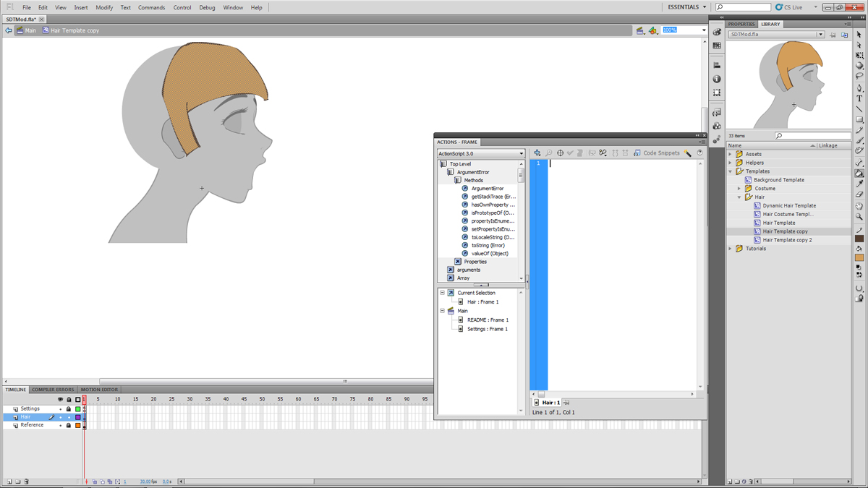Click the Insert target path crosshair icon
This screenshot has width=868, height=488.
(560, 153)
